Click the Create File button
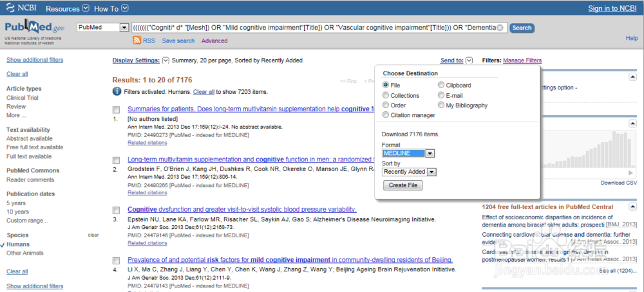 pos(403,185)
